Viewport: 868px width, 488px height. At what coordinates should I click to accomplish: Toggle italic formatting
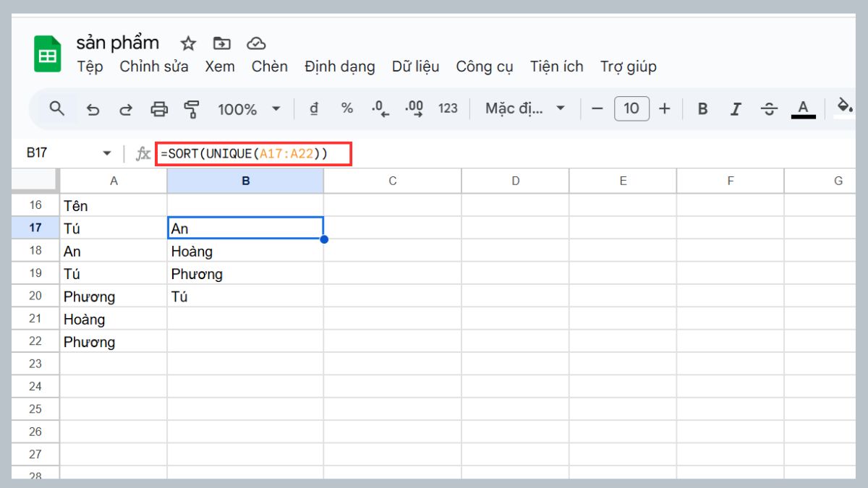(x=736, y=108)
